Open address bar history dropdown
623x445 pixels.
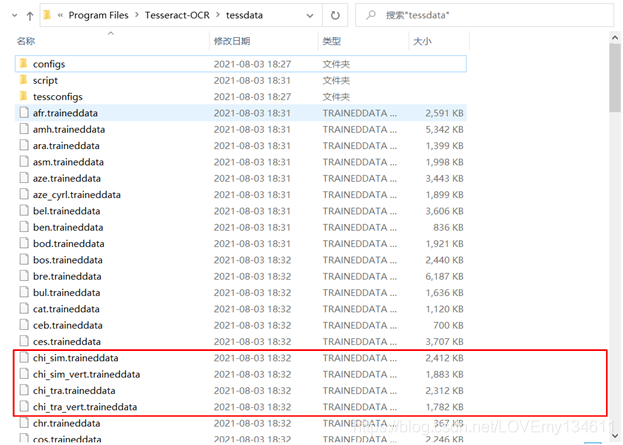point(310,16)
